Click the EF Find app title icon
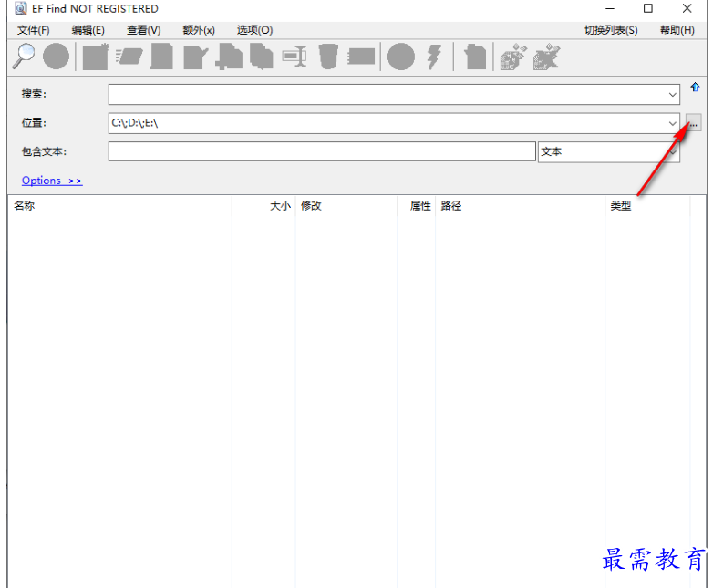Screen dimensions: 713x588 point(20,8)
